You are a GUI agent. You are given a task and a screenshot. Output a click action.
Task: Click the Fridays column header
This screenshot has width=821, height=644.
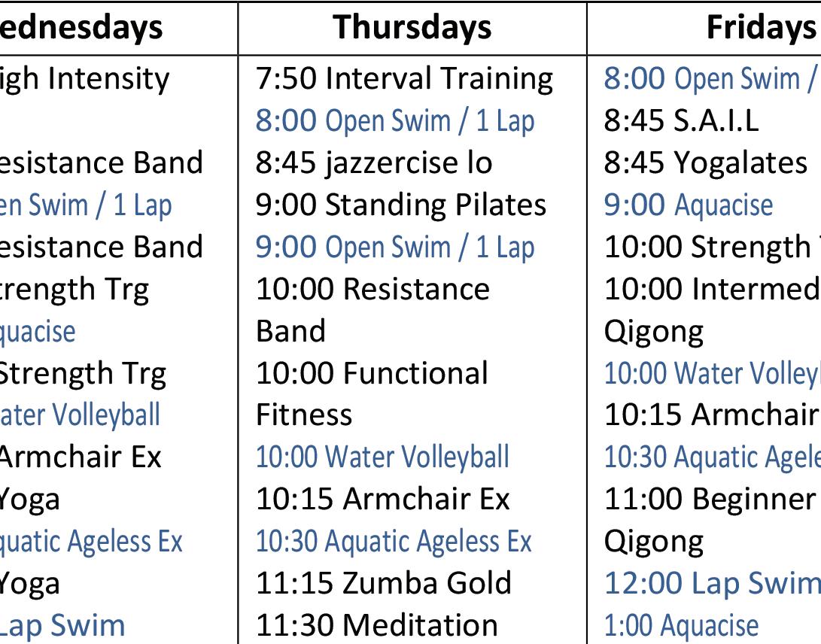pyautogui.click(x=762, y=27)
